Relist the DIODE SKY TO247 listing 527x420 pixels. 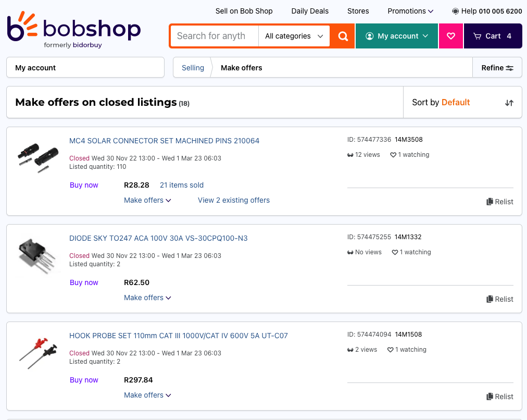[500, 299]
